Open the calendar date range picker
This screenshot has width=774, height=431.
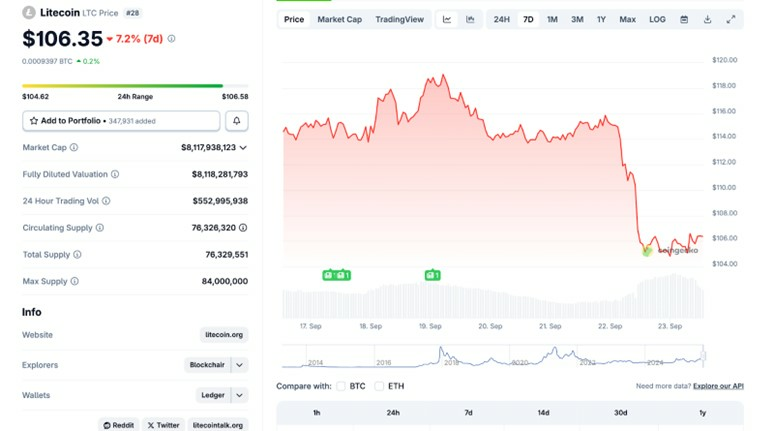pos(684,20)
